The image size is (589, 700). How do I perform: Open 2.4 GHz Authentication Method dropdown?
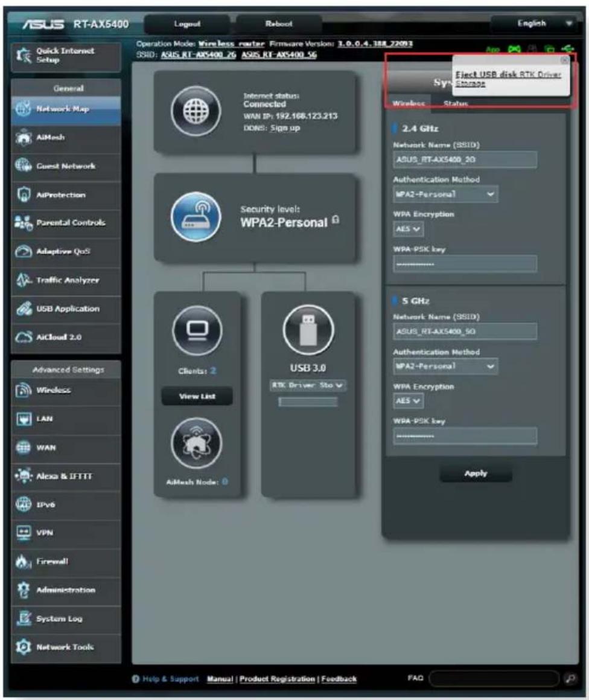pyautogui.click(x=445, y=194)
